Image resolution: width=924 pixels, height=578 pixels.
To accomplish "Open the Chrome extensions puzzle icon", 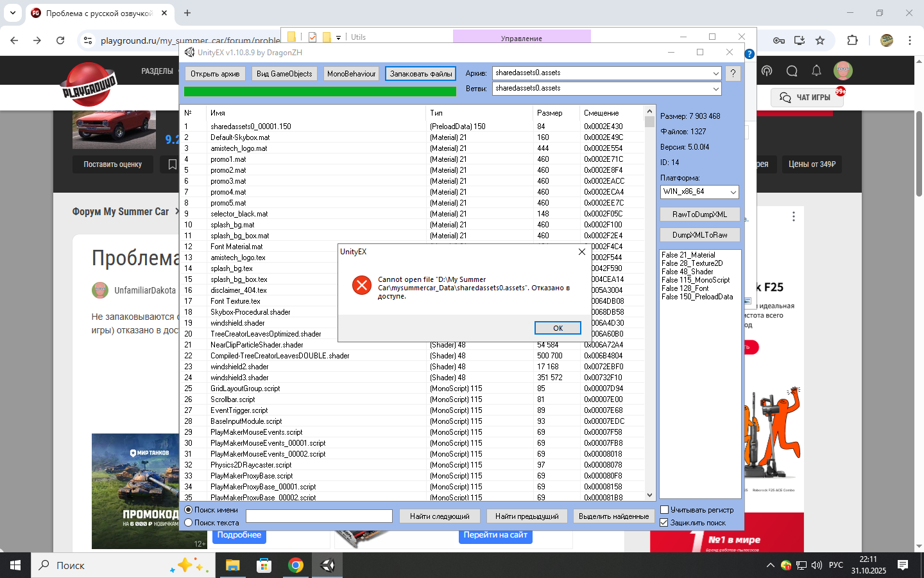I will pos(852,40).
